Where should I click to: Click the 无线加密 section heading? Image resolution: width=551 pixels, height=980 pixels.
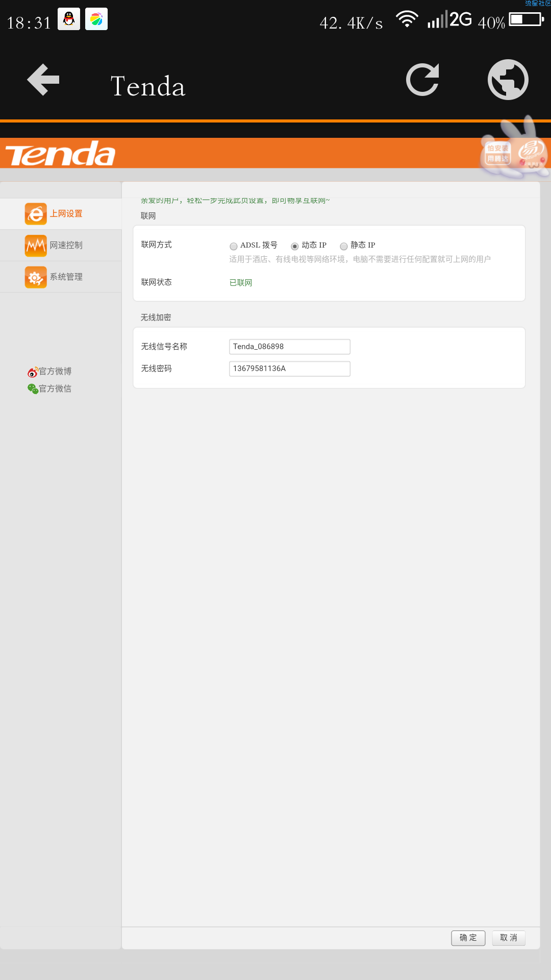[156, 317]
